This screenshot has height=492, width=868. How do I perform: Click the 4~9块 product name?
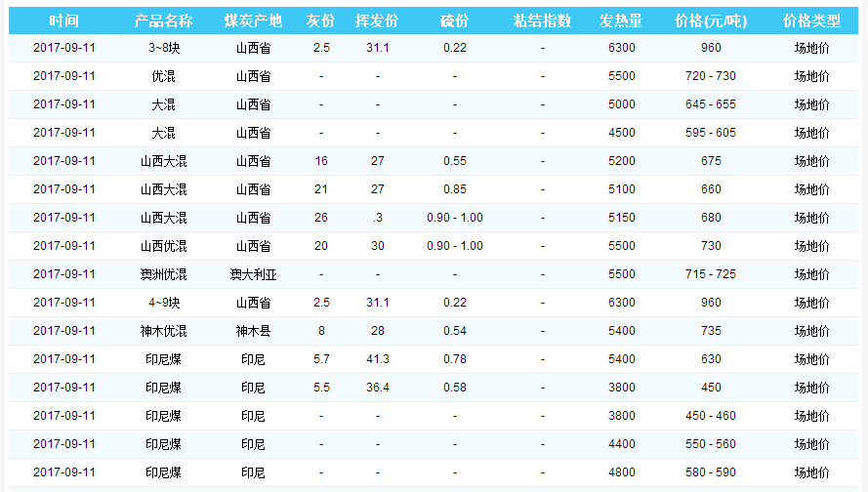click(x=163, y=303)
